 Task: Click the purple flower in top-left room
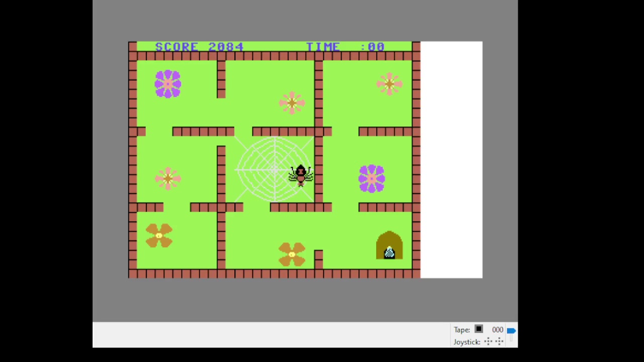point(168,83)
